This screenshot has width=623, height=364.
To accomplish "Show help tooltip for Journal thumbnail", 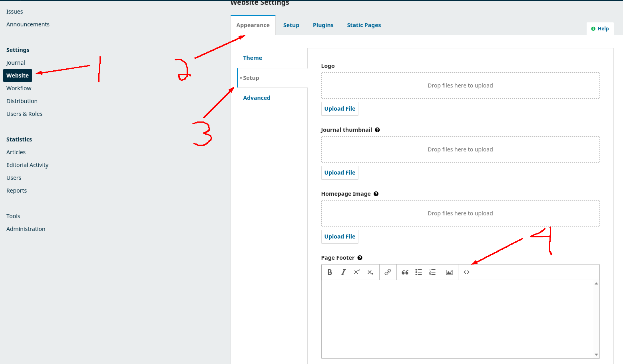I will (x=377, y=130).
